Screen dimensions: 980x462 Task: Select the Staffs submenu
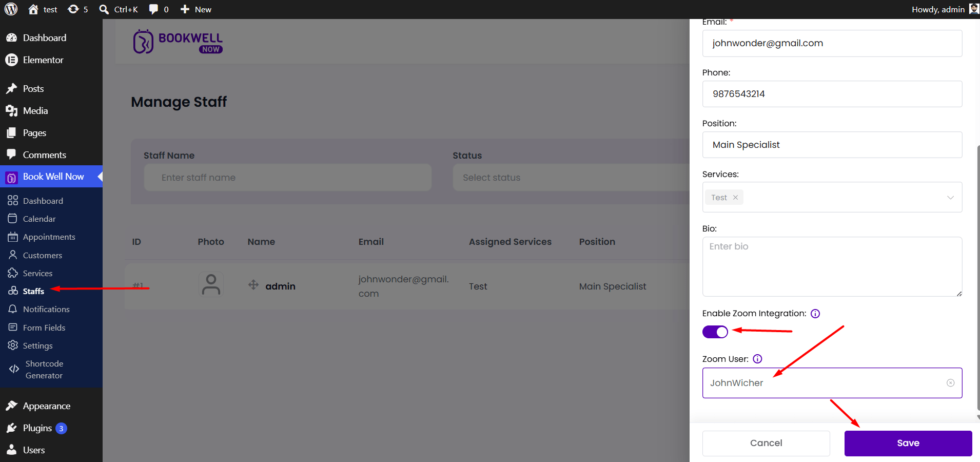pos(33,291)
